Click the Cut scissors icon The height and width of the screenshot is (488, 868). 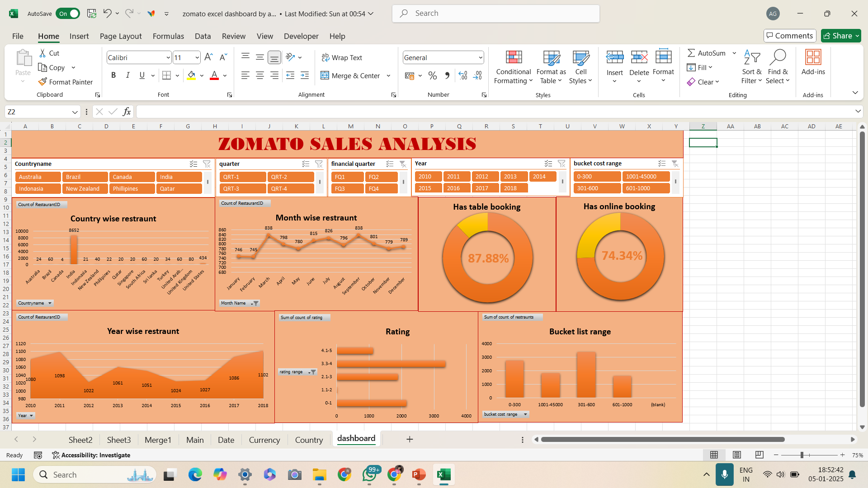[42, 53]
